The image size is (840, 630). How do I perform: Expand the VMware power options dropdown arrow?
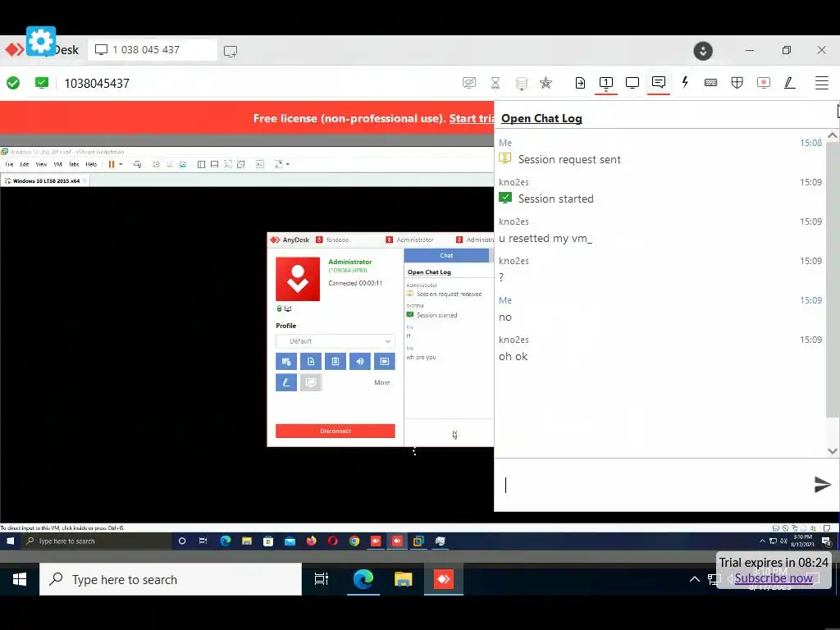[x=121, y=164]
